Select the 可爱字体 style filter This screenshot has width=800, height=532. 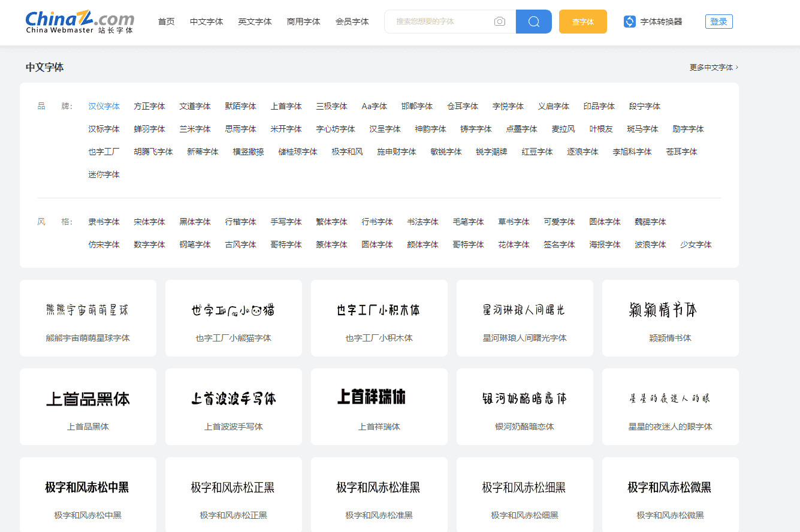pyautogui.click(x=560, y=222)
